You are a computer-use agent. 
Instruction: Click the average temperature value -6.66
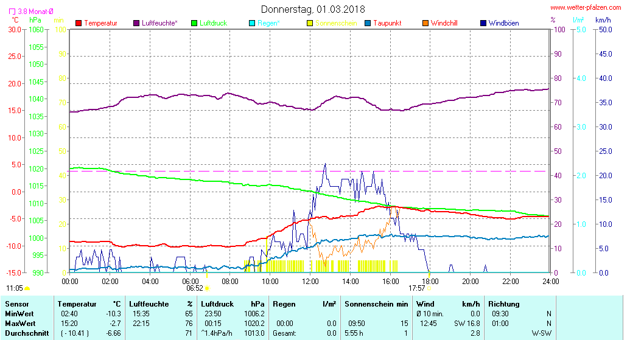click(113, 333)
